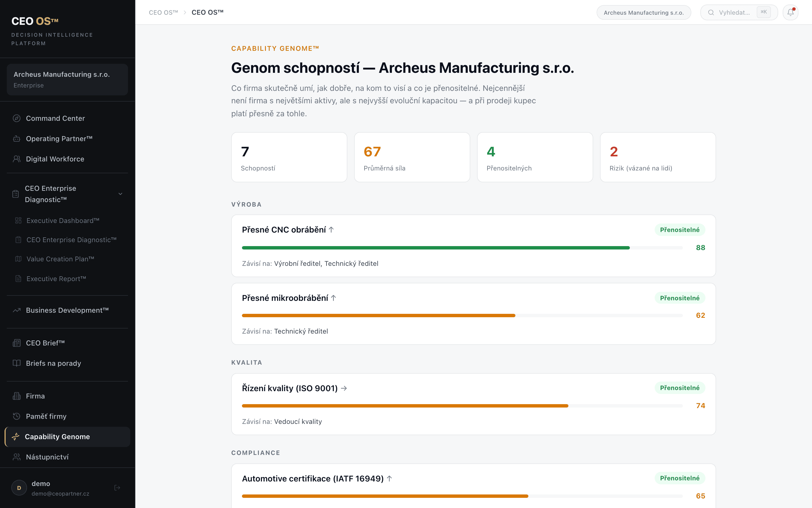812x508 pixels.
Task: Click the arrow beside Automotive certifikace (IATF 16949)
Action: click(x=389, y=478)
